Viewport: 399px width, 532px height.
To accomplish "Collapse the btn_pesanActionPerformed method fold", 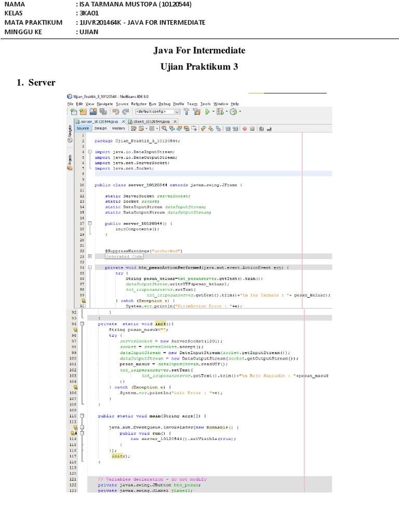I will pyautogui.click(x=90, y=267).
